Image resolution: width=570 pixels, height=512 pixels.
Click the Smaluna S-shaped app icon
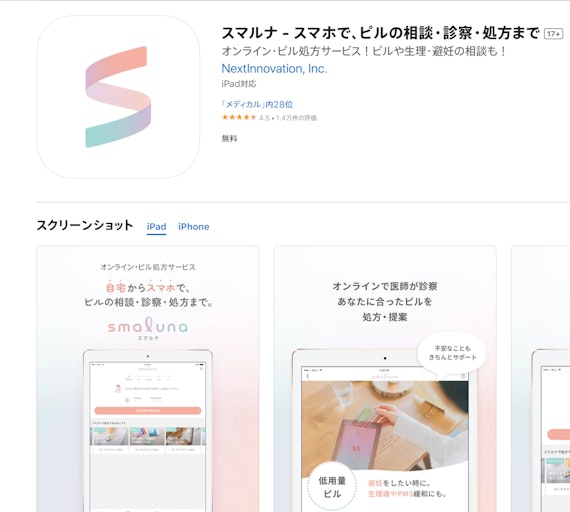coord(118,97)
